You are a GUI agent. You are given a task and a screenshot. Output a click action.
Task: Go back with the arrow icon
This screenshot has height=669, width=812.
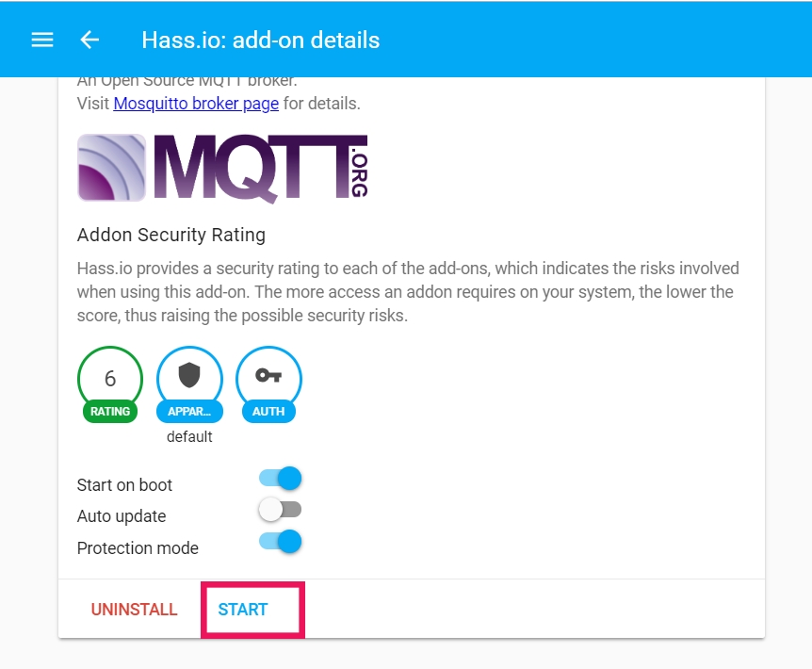pyautogui.click(x=89, y=40)
